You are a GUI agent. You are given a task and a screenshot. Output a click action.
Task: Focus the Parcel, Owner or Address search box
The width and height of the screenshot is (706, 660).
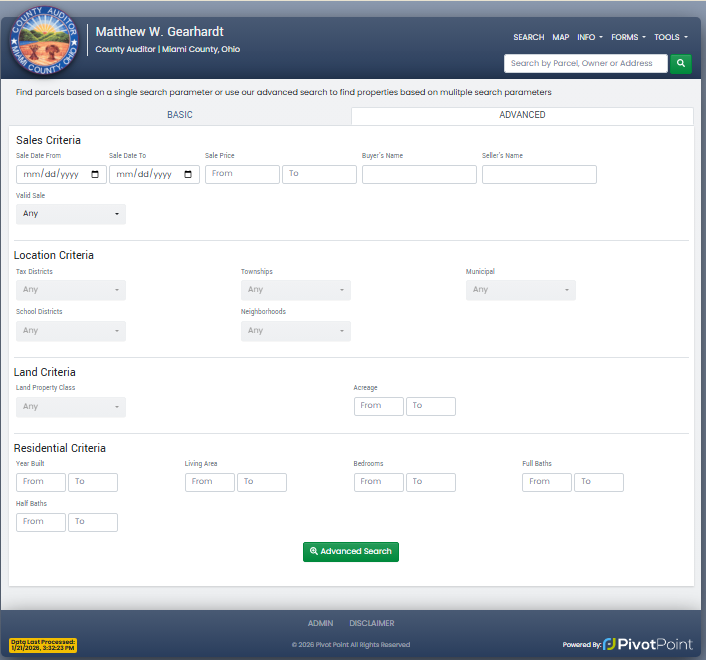[x=585, y=63]
